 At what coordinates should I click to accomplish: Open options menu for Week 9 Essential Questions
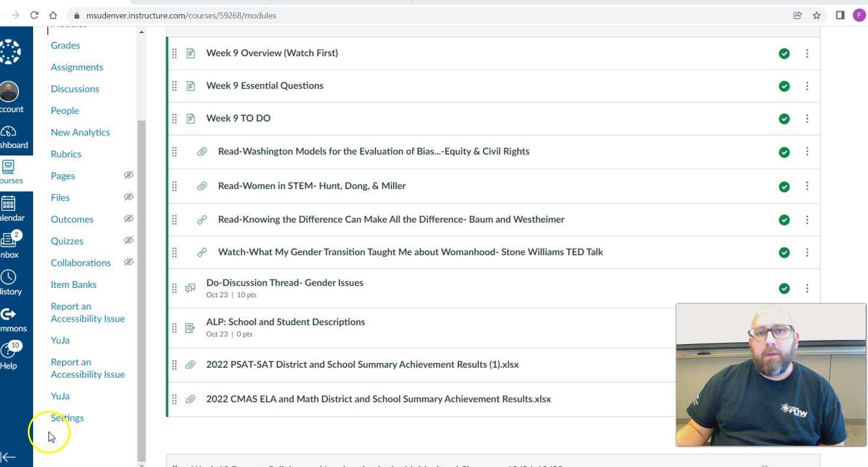point(807,86)
